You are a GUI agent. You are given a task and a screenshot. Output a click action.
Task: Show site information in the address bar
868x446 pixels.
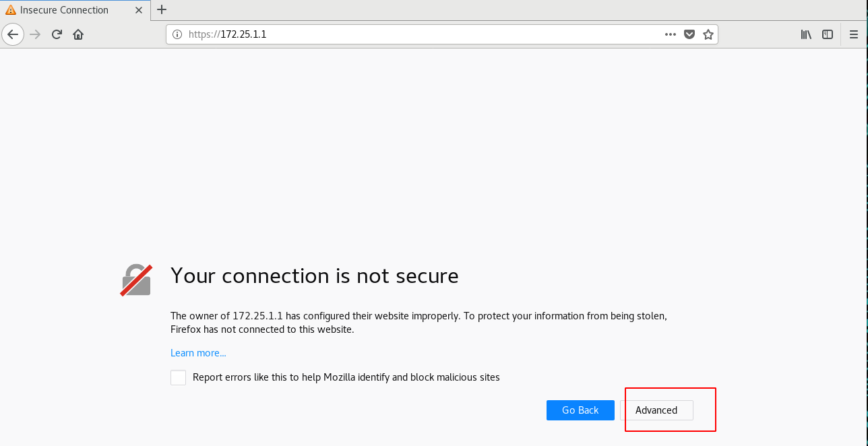click(177, 34)
